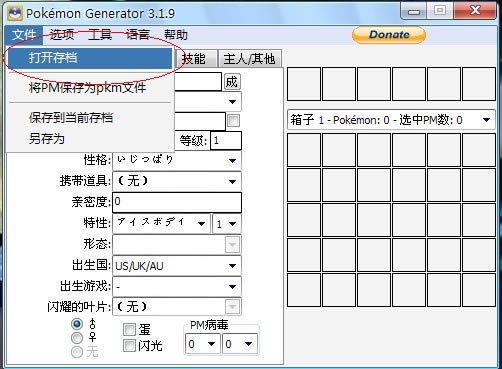Tick the 蛋 egg checkbox
502x369 pixels.
129,329
